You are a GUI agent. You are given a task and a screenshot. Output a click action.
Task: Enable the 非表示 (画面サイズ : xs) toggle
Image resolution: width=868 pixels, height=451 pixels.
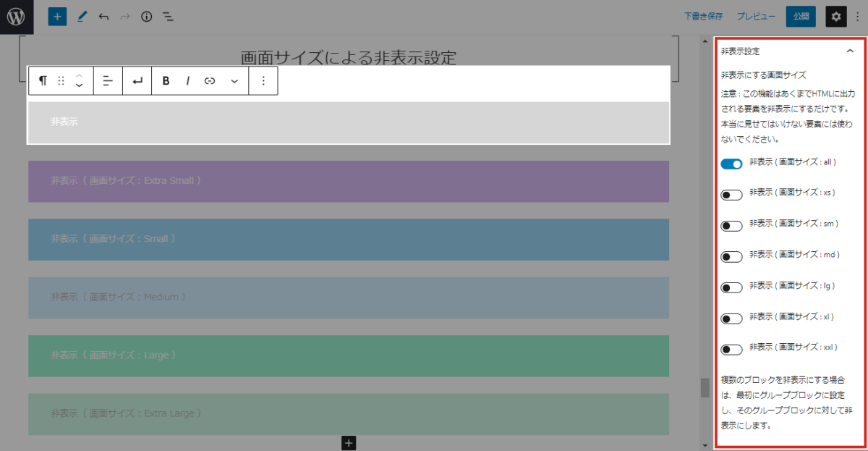(x=731, y=195)
